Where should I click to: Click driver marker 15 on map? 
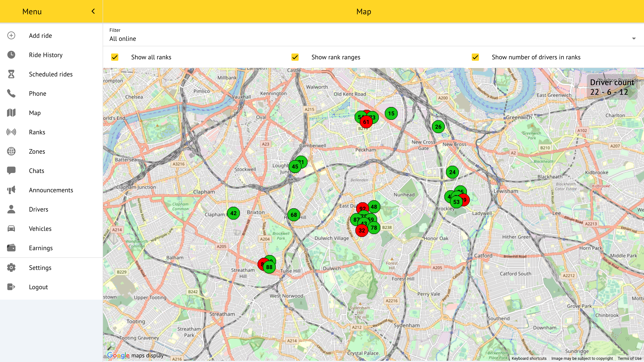[x=391, y=113]
